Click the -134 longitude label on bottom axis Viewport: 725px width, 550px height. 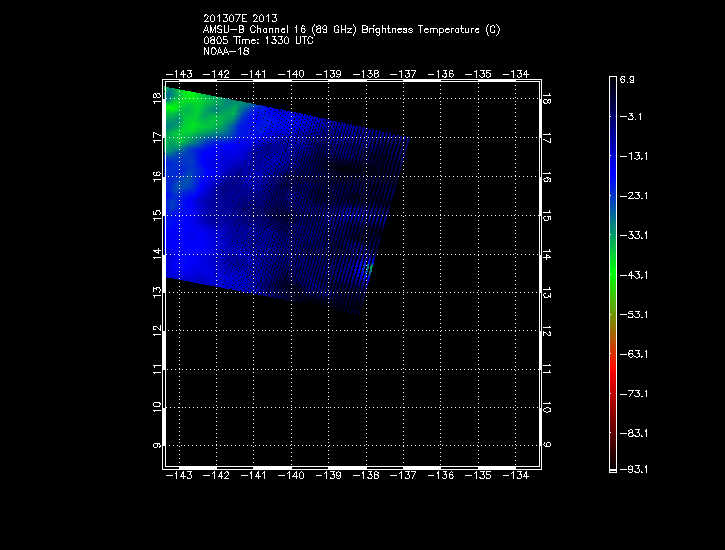point(514,476)
